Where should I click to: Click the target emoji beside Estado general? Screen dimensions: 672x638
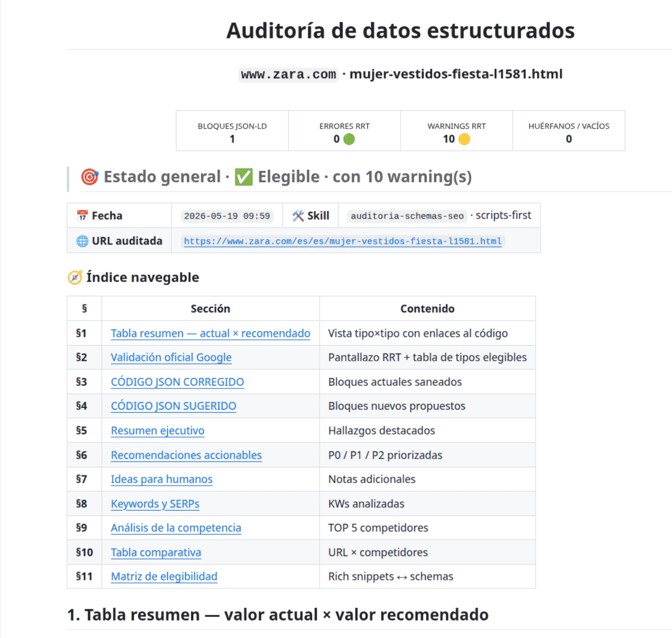(x=89, y=176)
